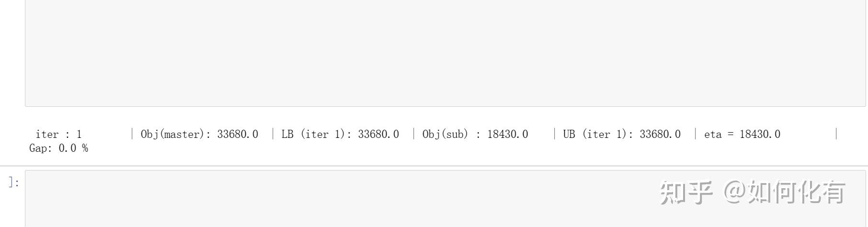Click the 知乎 watermark logo text

tap(686, 193)
